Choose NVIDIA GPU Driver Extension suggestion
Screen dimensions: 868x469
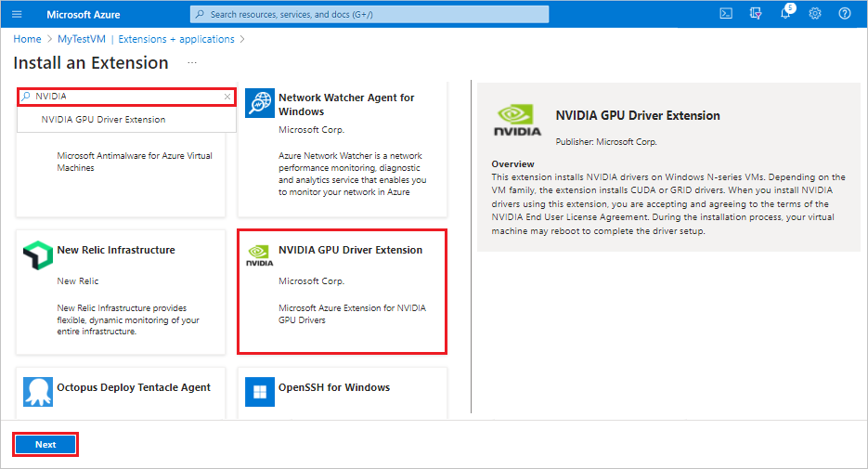103,120
